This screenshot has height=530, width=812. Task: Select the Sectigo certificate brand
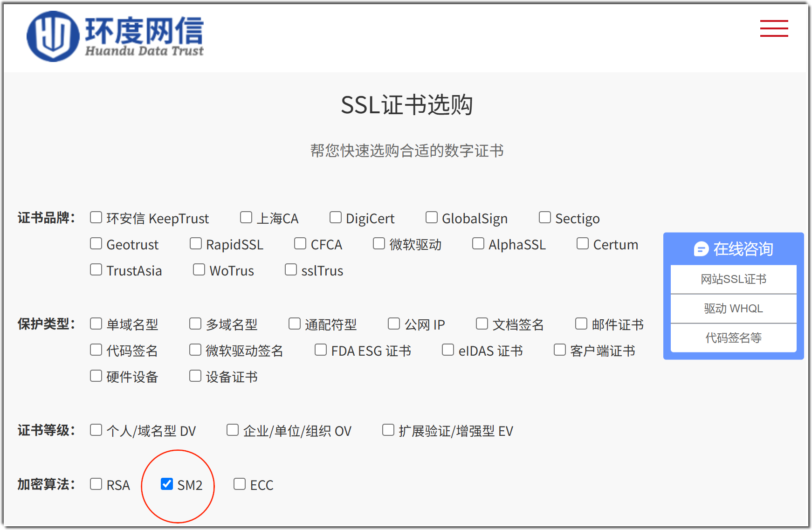click(544, 217)
